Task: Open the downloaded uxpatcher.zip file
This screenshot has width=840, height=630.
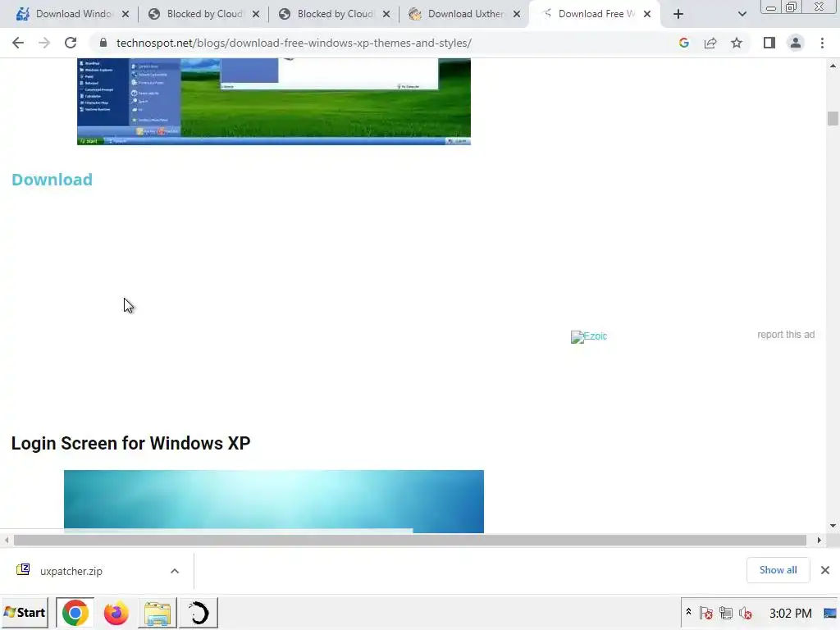Action: pos(71,571)
